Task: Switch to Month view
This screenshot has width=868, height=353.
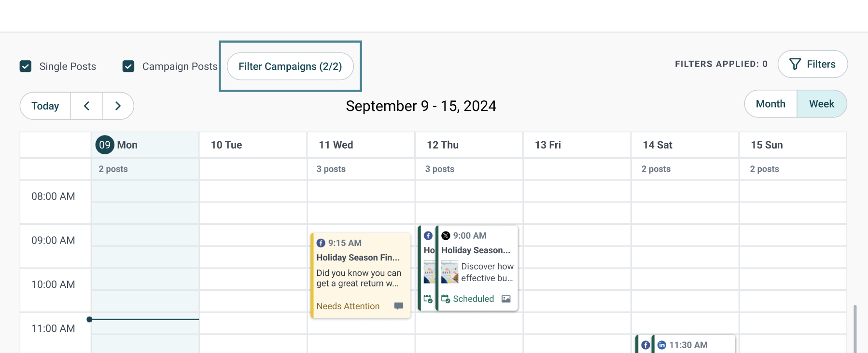Action: pyautogui.click(x=770, y=104)
